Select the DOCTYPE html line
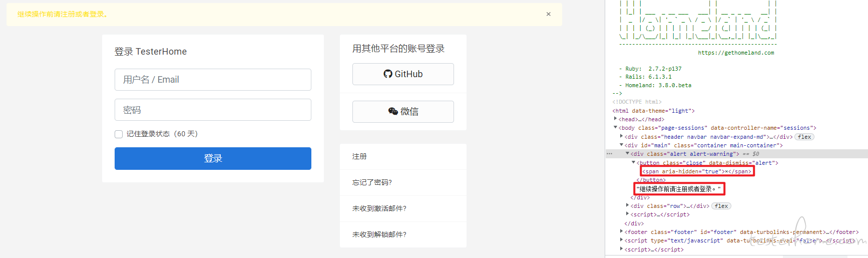The width and height of the screenshot is (868, 258). 637,102
